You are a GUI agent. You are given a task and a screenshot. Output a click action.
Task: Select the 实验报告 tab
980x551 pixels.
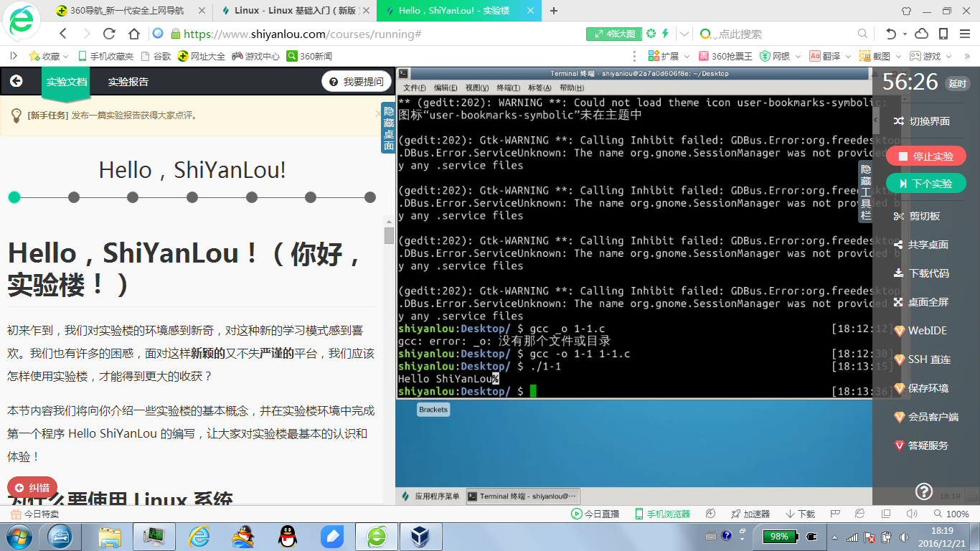[x=128, y=82]
